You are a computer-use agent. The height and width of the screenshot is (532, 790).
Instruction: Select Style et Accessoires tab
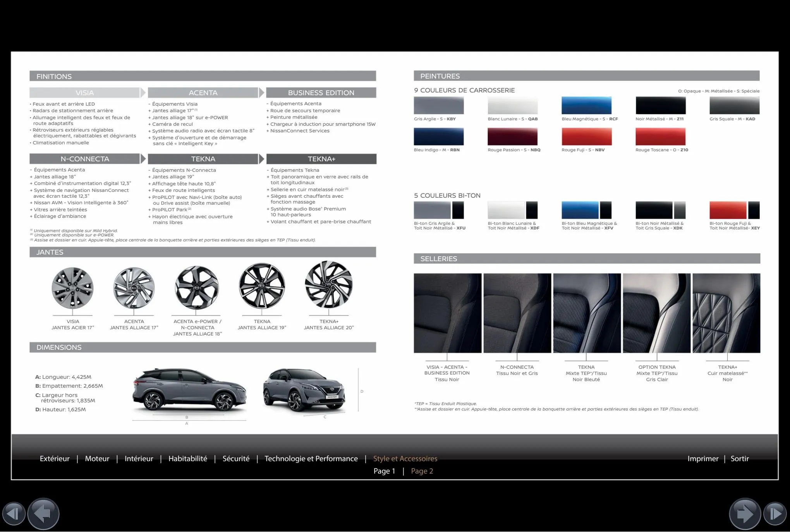(405, 458)
